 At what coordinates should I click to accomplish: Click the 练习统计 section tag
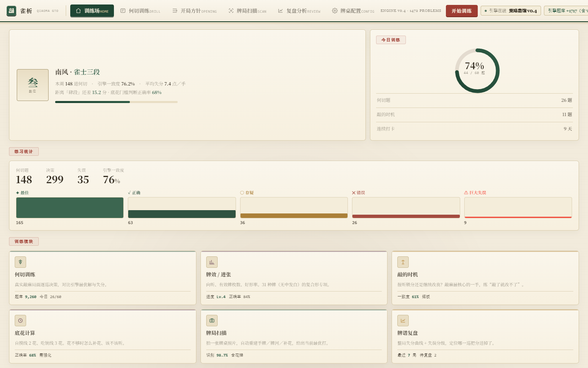tap(24, 152)
